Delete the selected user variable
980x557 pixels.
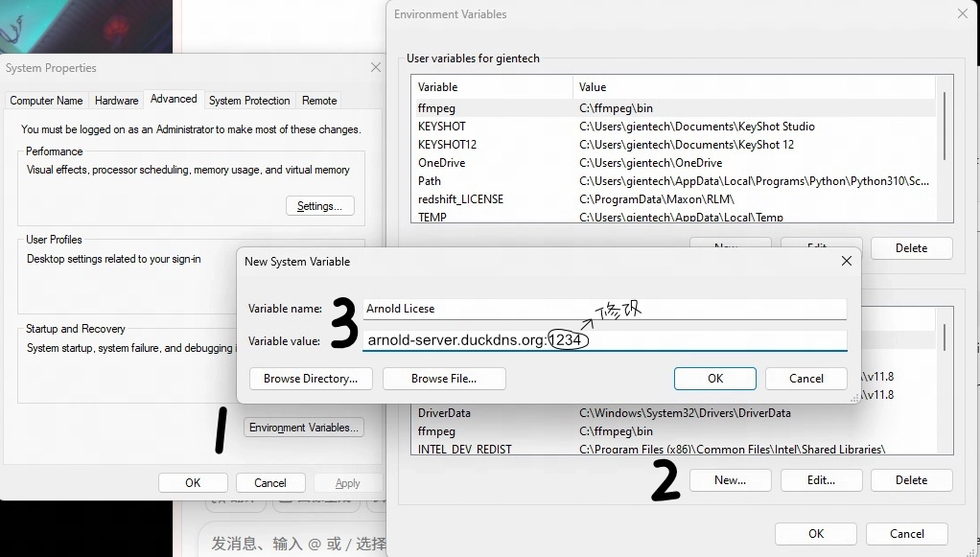click(911, 248)
